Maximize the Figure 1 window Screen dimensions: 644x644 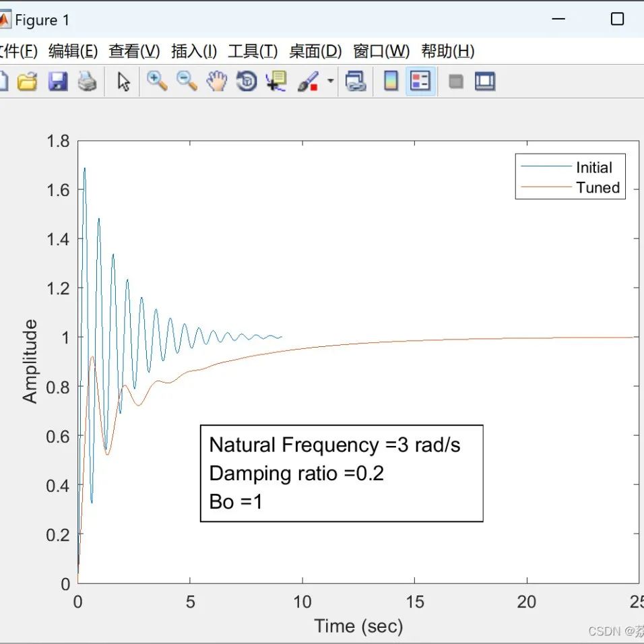point(617,19)
